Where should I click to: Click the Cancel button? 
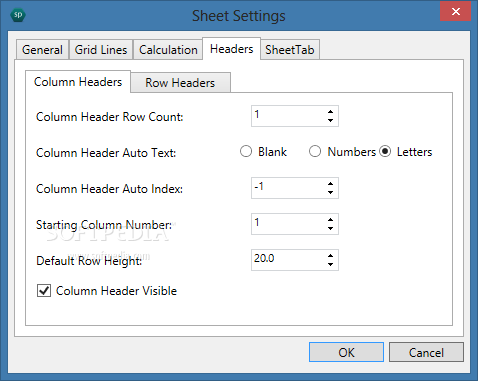tap(426, 352)
